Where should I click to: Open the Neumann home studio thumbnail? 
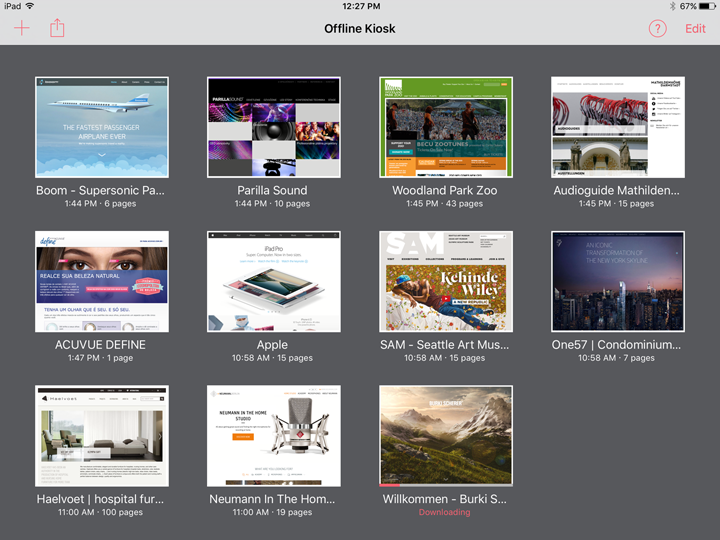coord(274,436)
